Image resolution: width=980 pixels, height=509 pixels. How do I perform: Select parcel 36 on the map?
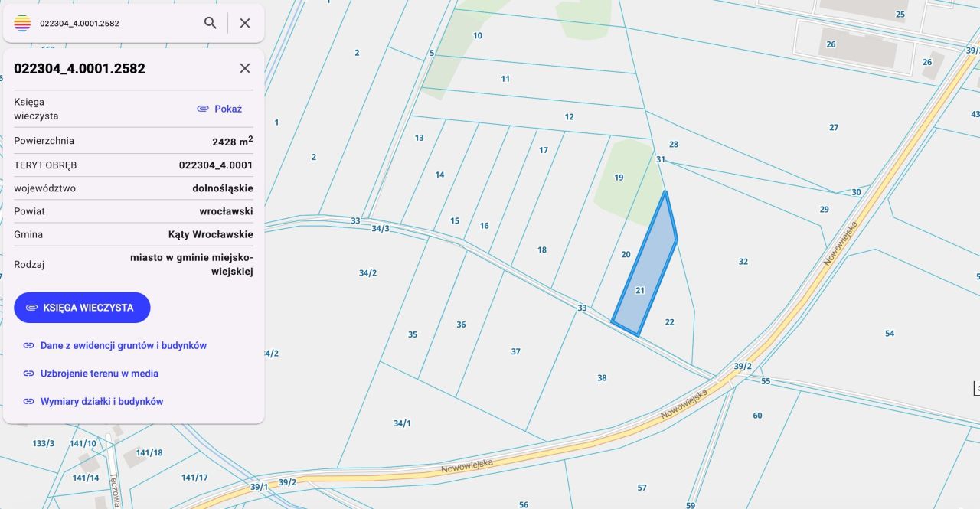[461, 325]
